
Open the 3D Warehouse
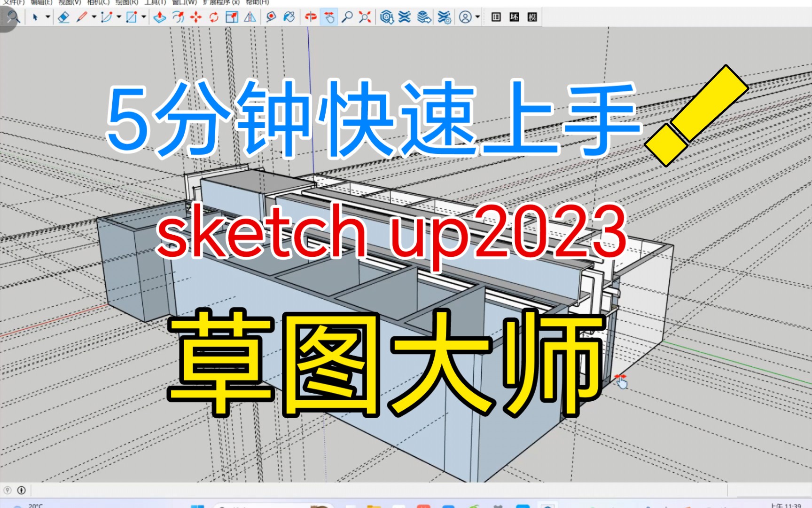pyautogui.click(x=387, y=17)
